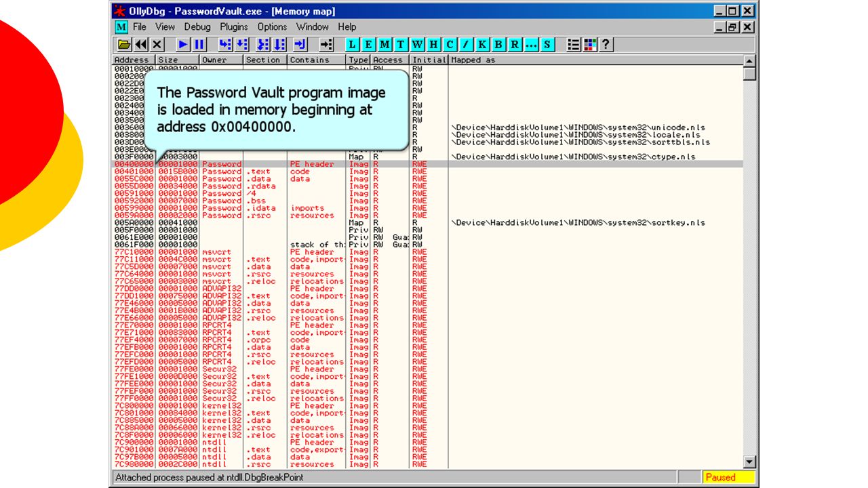Sort by the Address column header

[134, 60]
